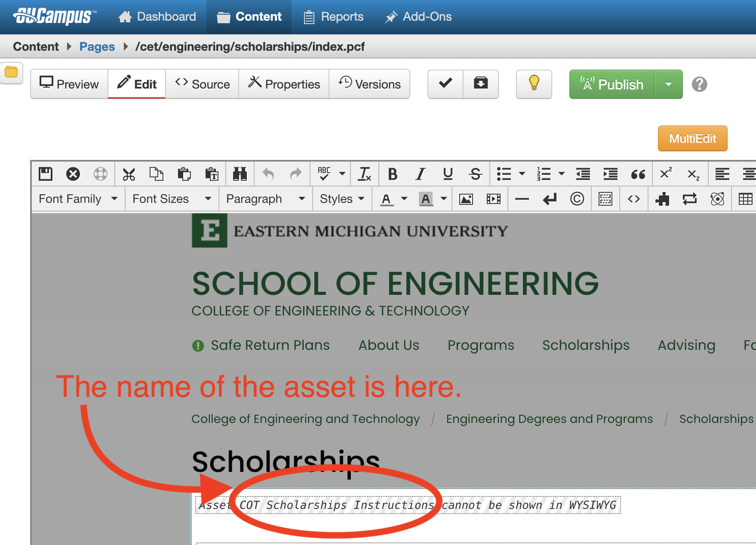Open the spellcheck language dropdown arrow
The image size is (756, 545).
[x=342, y=174]
